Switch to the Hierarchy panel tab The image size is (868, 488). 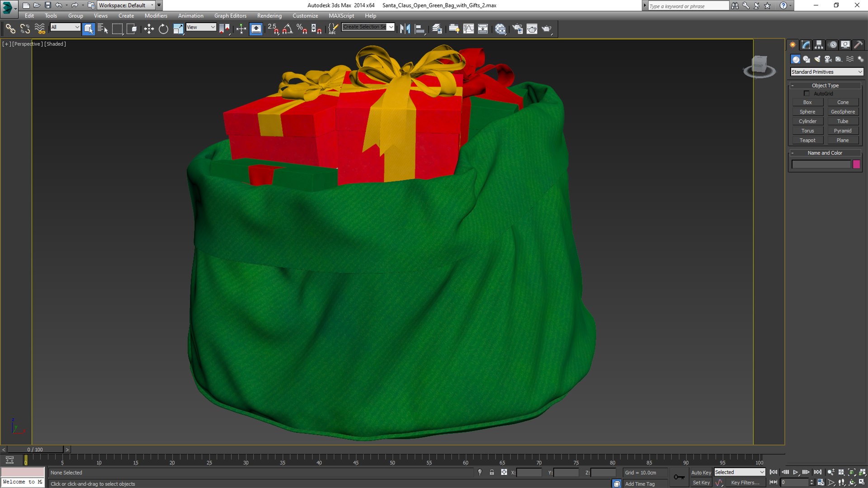819,45
